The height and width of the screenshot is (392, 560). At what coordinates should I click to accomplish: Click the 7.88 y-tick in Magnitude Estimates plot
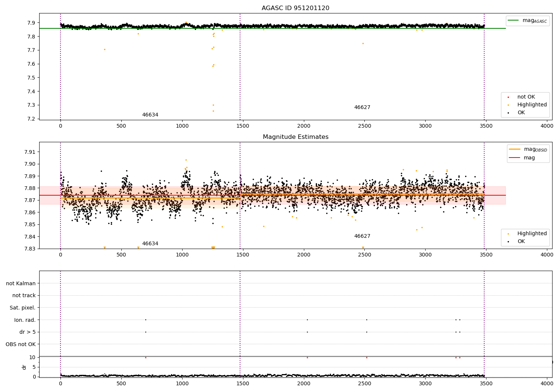(30, 188)
